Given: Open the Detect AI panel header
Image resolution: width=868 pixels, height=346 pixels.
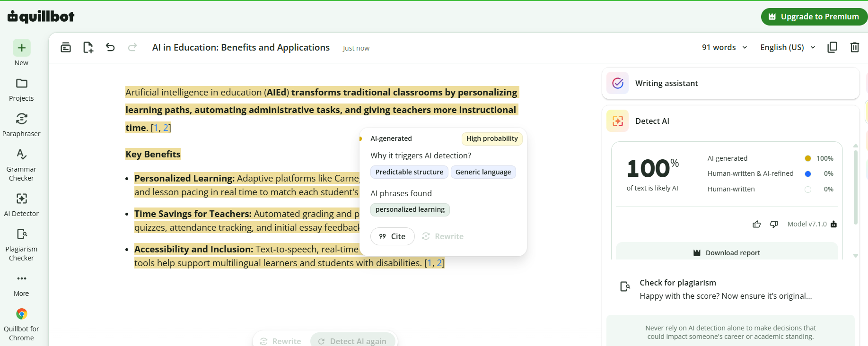Looking at the screenshot, I should (730, 121).
